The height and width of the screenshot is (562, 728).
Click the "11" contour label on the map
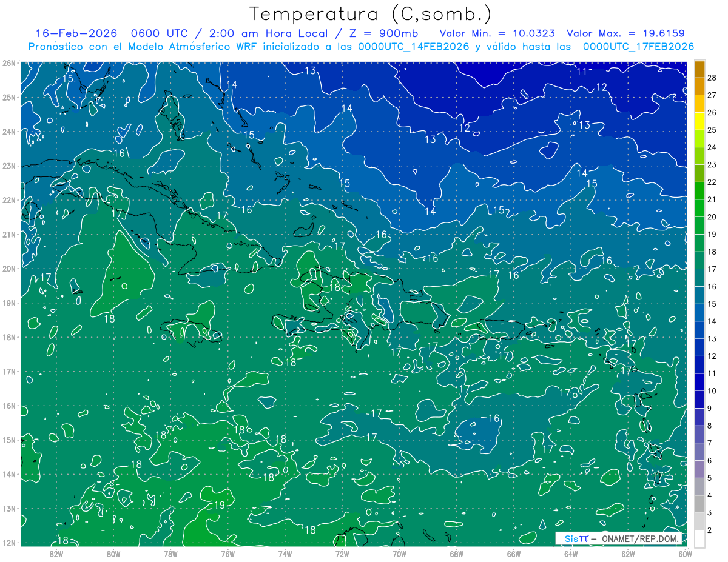[582, 72]
